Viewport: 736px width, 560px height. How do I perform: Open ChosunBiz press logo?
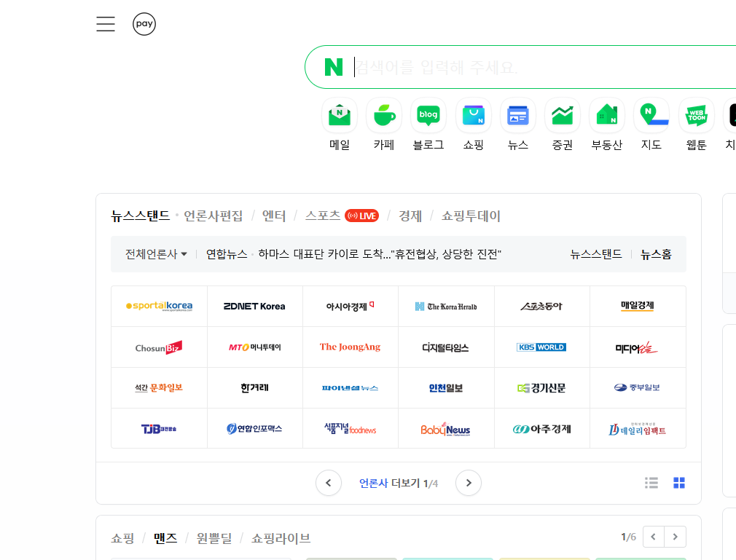pyautogui.click(x=159, y=347)
